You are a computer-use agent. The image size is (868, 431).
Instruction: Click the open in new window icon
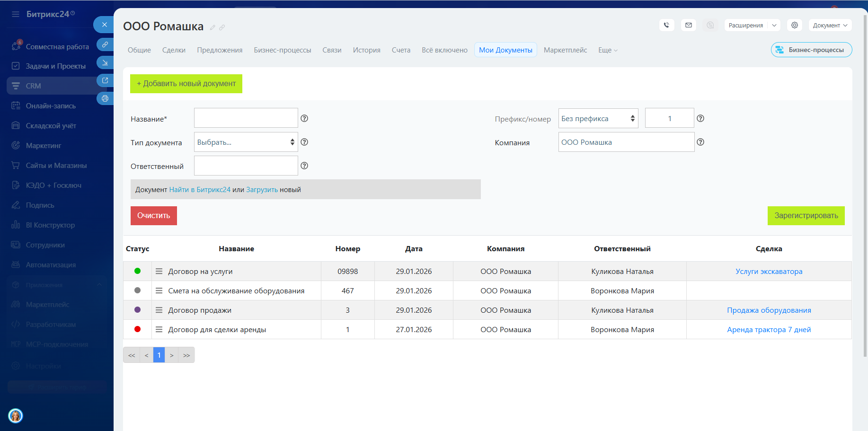(105, 80)
